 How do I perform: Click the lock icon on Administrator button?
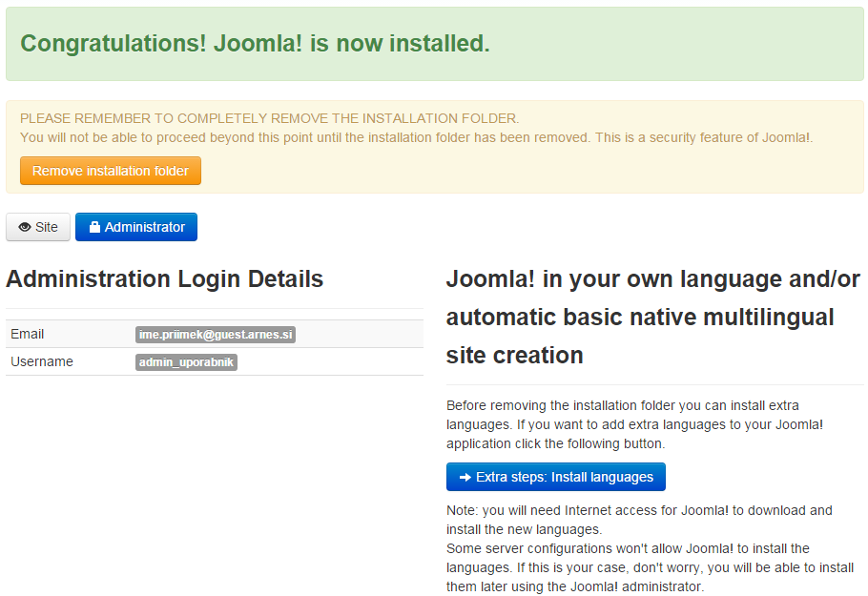point(94,227)
